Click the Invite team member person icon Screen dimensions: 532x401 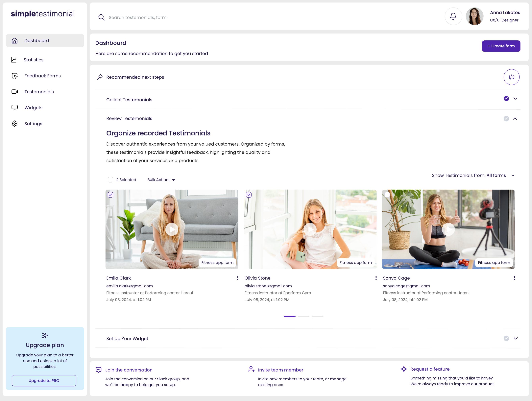[x=251, y=369]
